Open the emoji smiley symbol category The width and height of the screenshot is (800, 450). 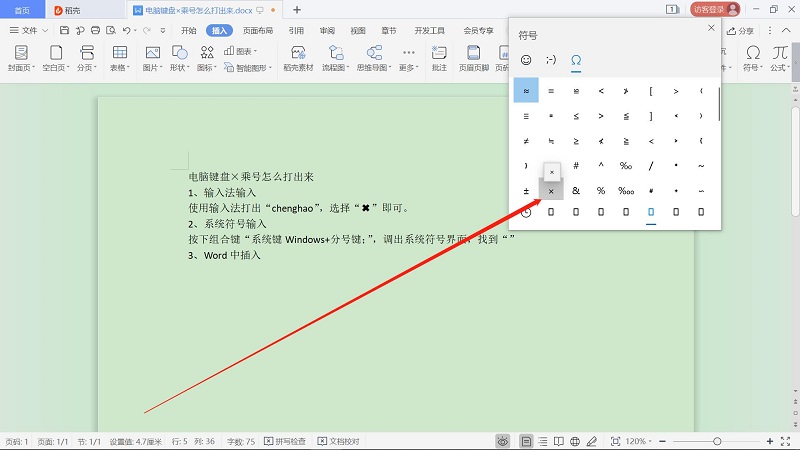click(526, 60)
